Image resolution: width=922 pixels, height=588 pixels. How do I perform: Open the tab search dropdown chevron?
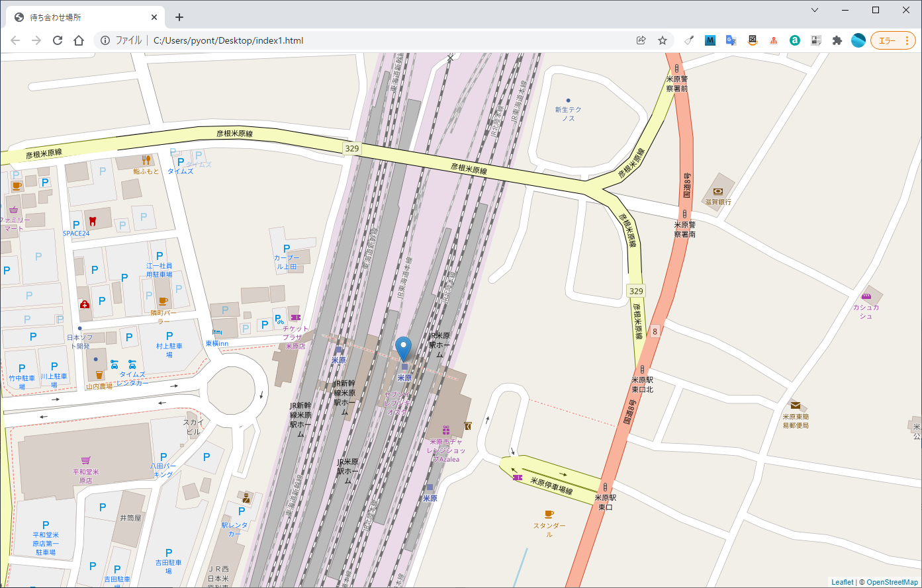click(815, 10)
